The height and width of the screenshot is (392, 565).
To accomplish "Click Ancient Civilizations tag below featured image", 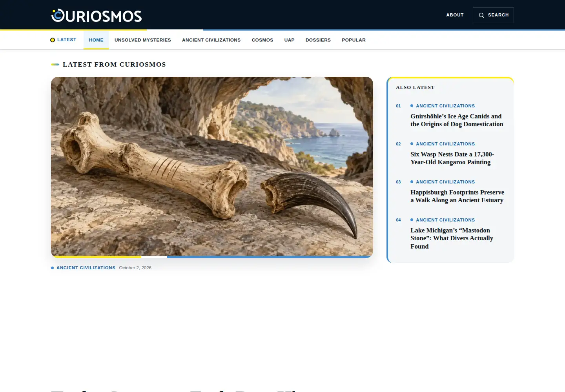I will [x=86, y=268].
